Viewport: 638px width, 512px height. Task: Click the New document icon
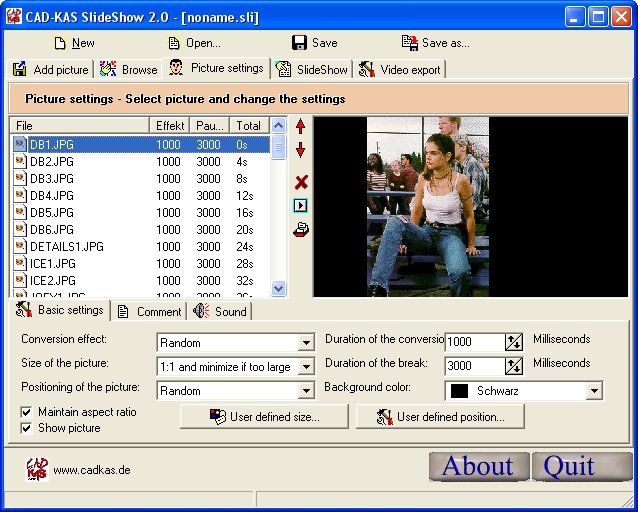coord(60,43)
